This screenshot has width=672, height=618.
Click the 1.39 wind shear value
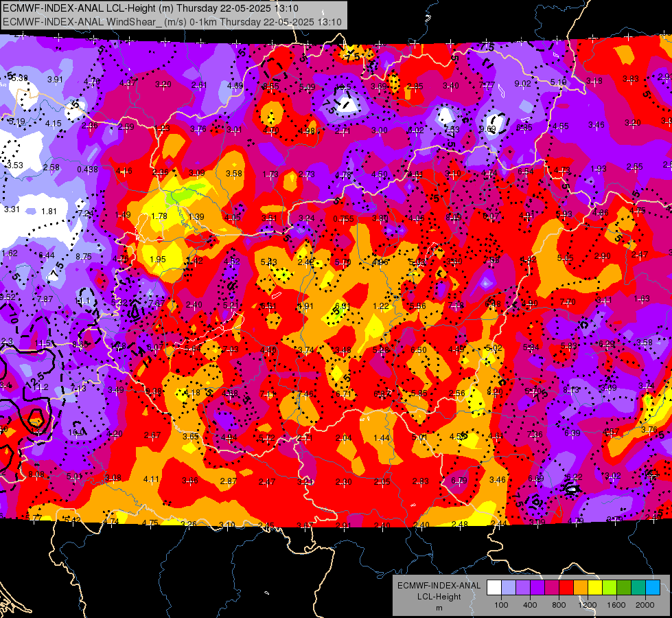pyautogui.click(x=196, y=216)
